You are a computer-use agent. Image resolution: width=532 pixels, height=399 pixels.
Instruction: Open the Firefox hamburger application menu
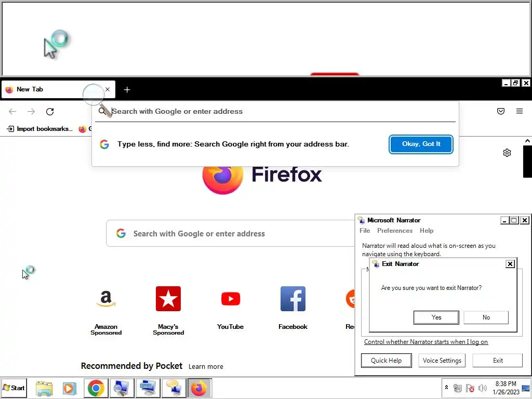pyautogui.click(x=520, y=111)
